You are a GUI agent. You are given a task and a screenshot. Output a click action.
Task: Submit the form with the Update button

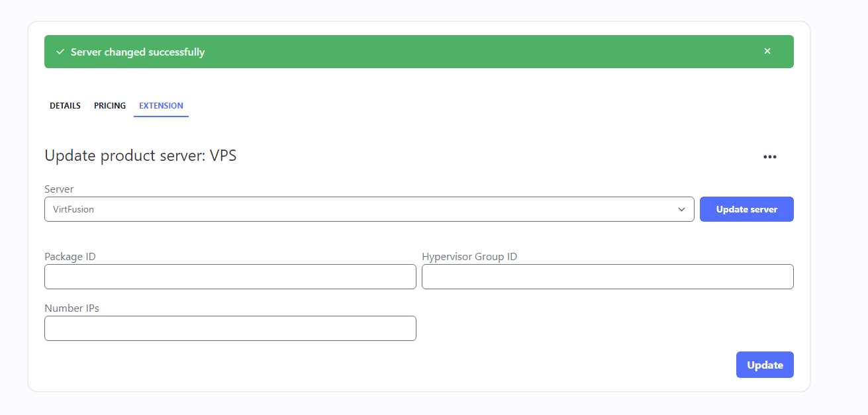point(765,365)
